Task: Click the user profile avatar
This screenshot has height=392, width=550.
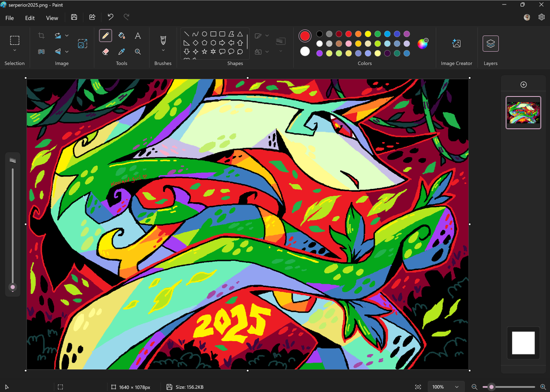Action: [x=527, y=17]
